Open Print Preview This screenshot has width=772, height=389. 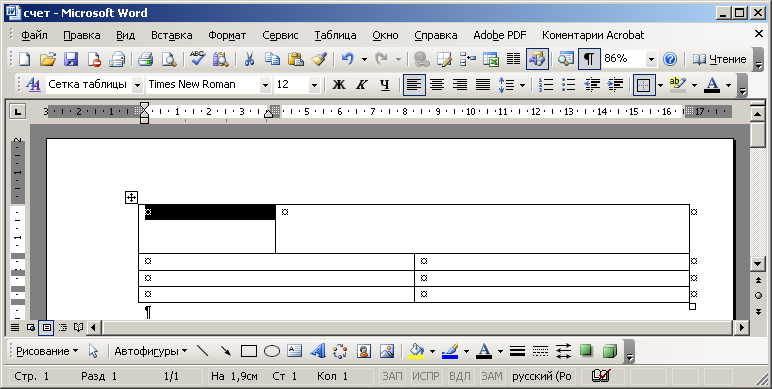pyautogui.click(x=169, y=59)
